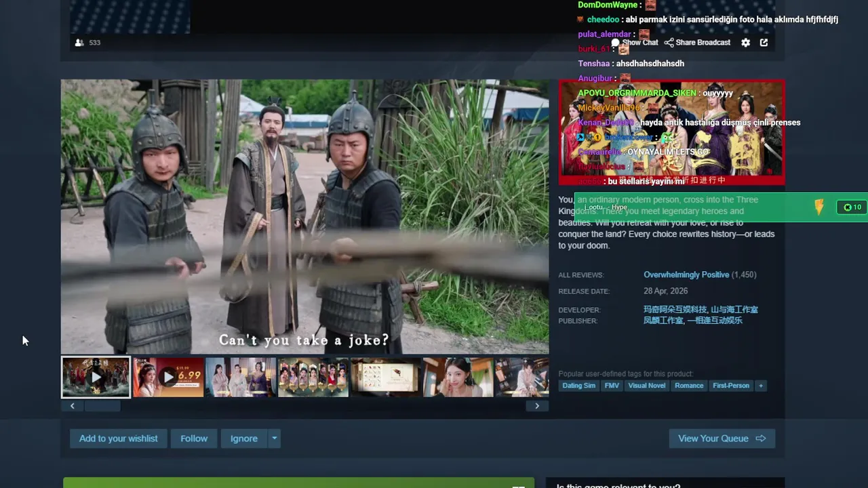Click the channel points 10 button
Viewport: 868px width, 488px height.
pyautogui.click(x=852, y=207)
